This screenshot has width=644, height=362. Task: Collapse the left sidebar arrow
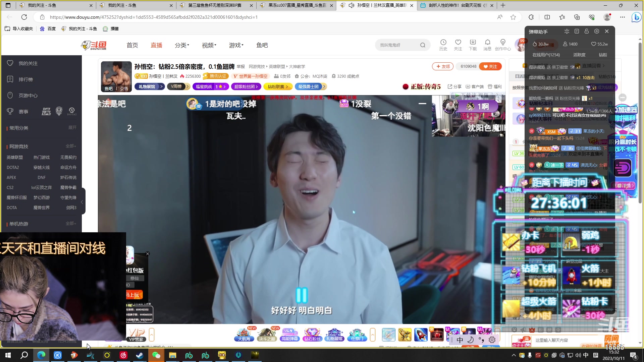[x=82, y=202]
